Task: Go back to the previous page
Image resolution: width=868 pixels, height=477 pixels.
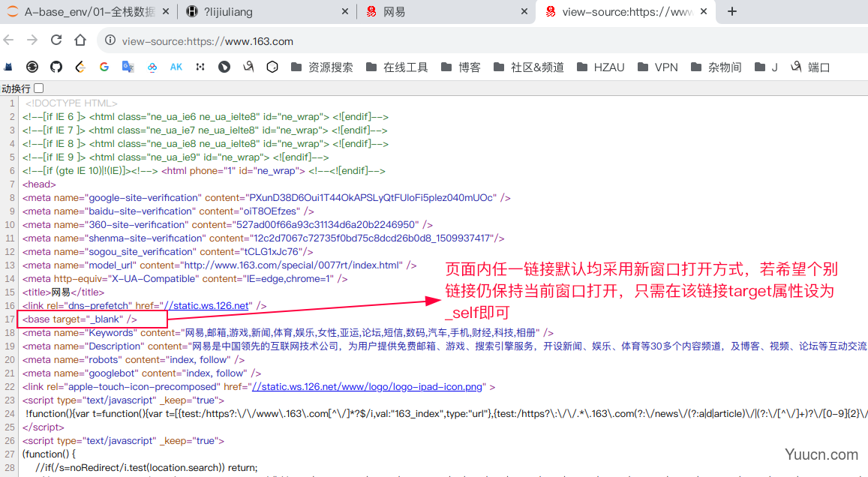Action: click(x=8, y=40)
